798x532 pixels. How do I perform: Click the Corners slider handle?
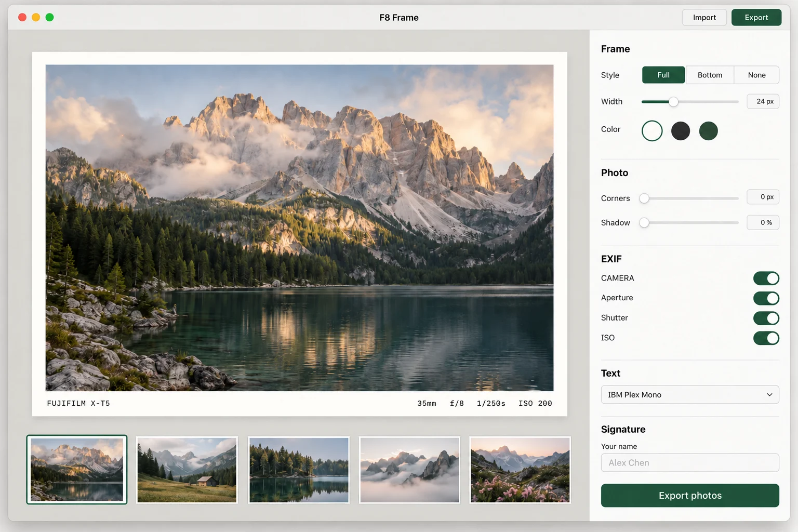click(x=644, y=198)
